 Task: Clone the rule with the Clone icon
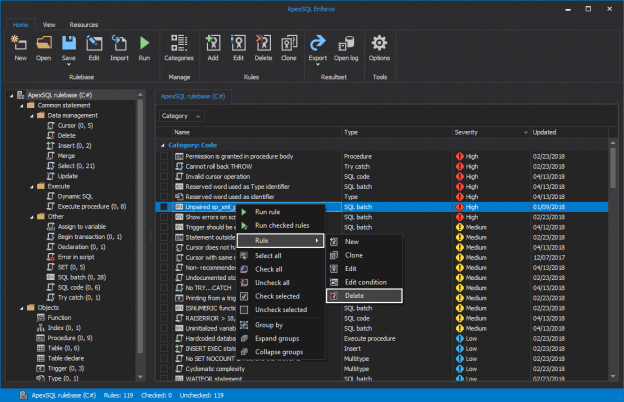click(289, 47)
